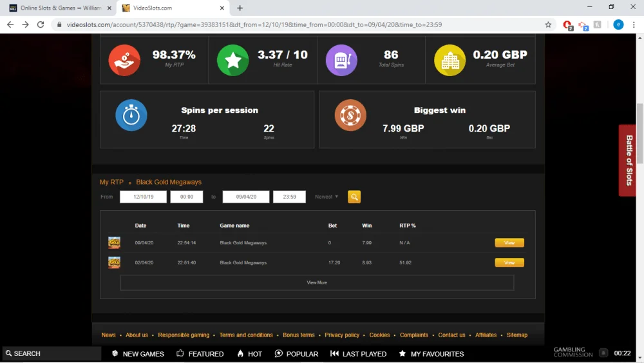Reload the page

click(x=40, y=25)
